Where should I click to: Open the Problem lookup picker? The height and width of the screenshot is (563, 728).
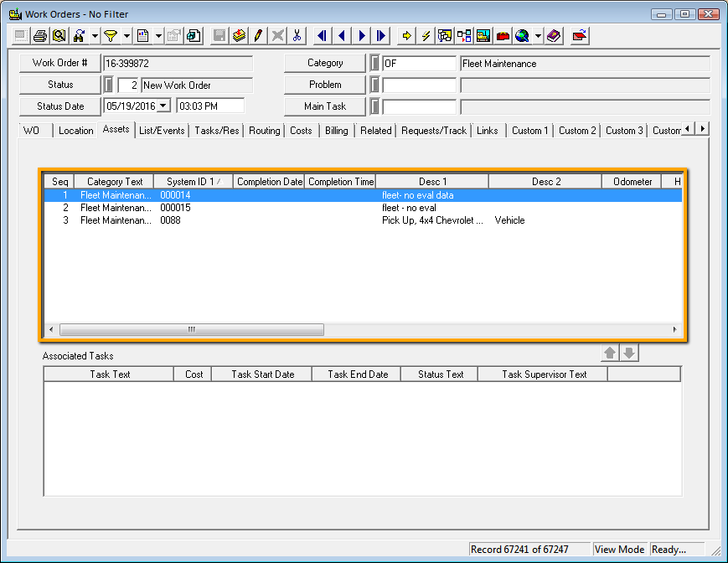(x=374, y=85)
